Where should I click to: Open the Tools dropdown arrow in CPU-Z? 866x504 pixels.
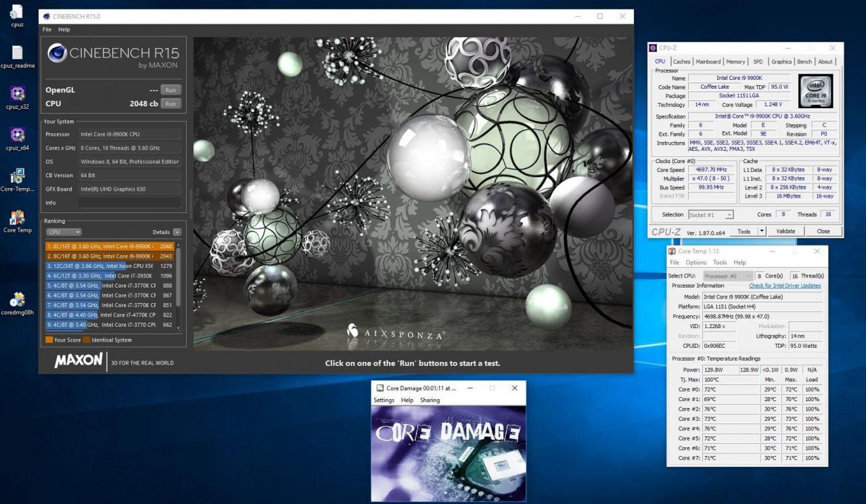[762, 231]
